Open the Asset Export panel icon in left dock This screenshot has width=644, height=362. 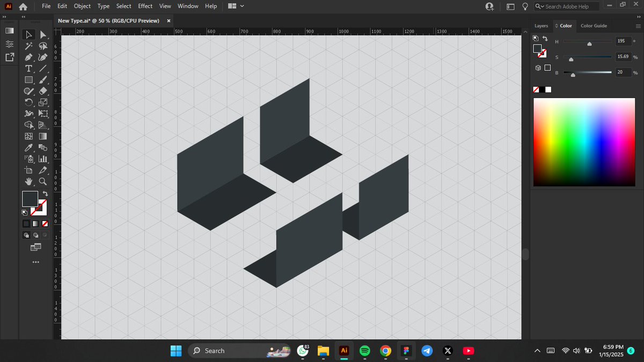9,57
